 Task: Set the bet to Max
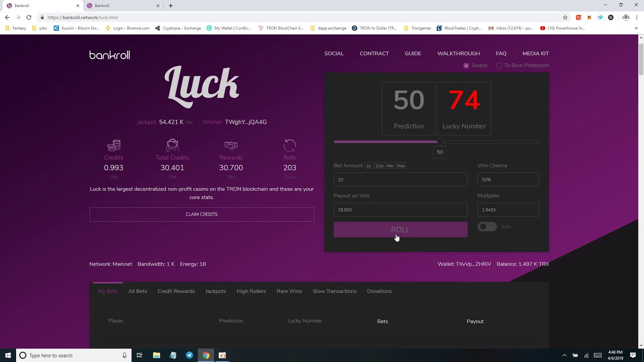tap(401, 165)
